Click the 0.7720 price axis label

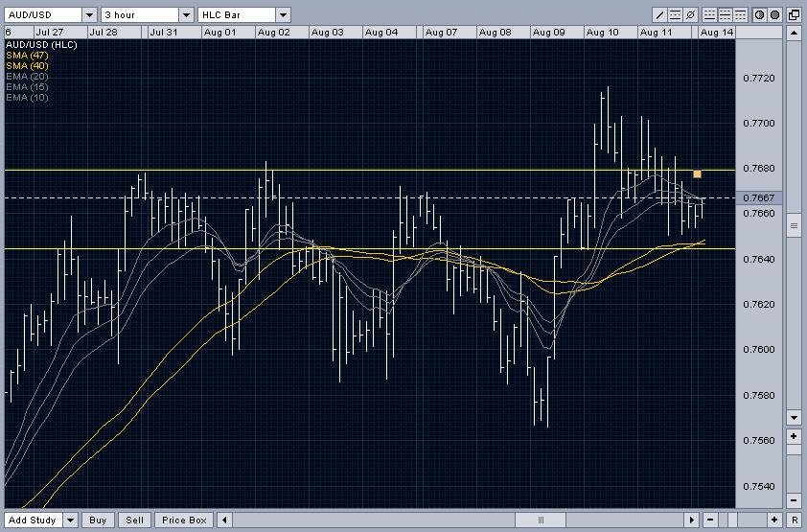[759, 79]
